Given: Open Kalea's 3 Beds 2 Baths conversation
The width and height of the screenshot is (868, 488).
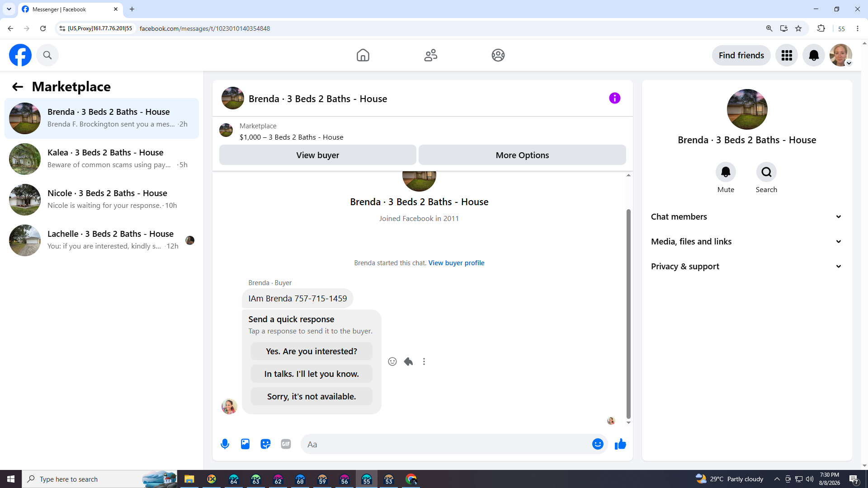Looking at the screenshot, I should (x=102, y=159).
